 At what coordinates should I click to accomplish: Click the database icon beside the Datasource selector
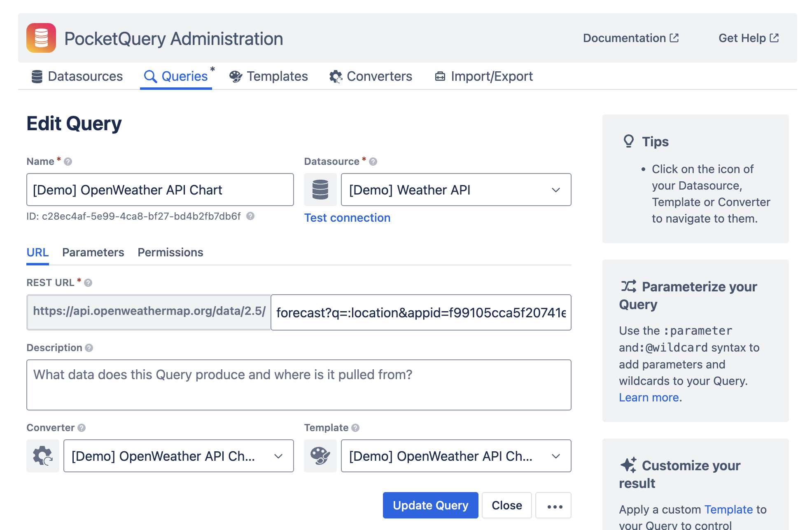click(x=320, y=190)
